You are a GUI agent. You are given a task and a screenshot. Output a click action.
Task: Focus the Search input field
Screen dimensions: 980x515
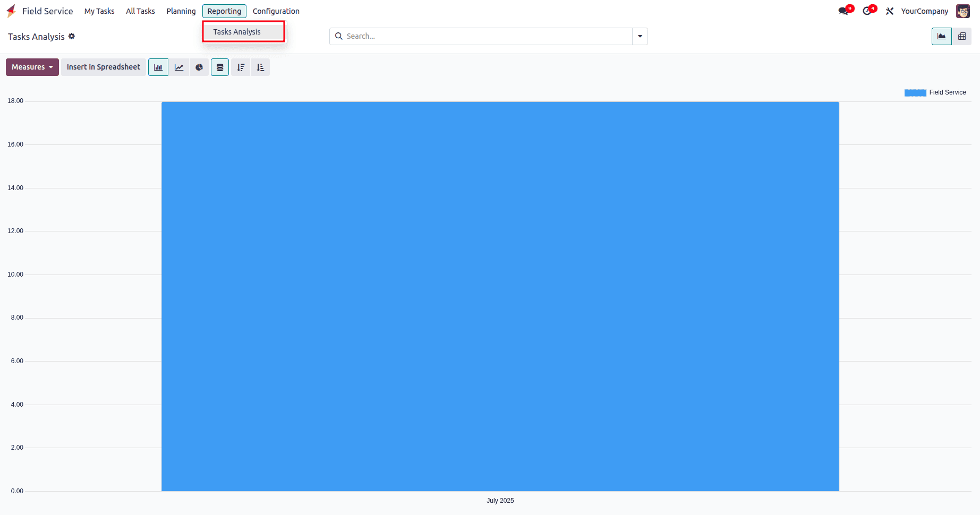coord(488,36)
